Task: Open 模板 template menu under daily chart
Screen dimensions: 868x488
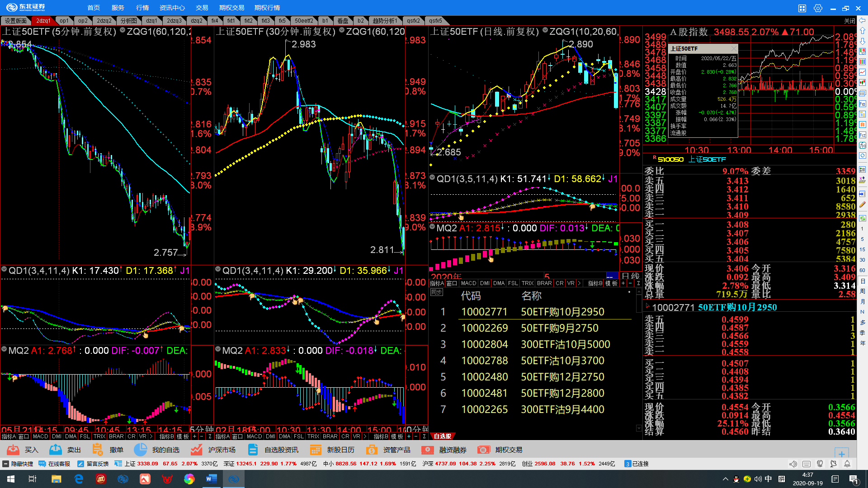Action: pos(611,283)
